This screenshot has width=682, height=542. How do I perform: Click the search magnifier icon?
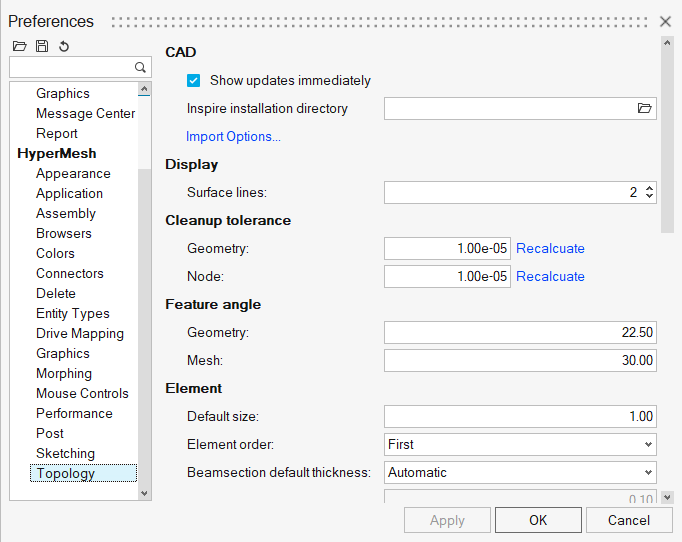pyautogui.click(x=140, y=67)
